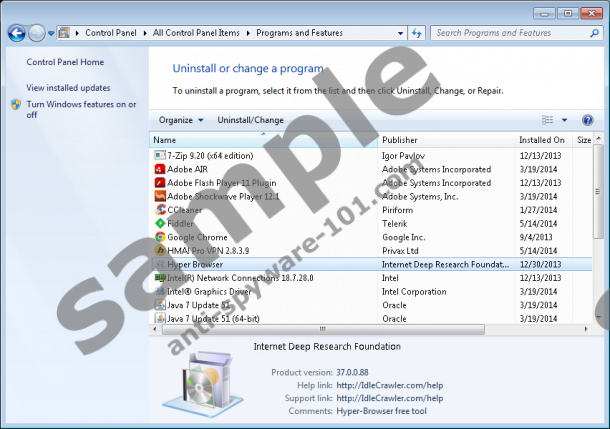Open the Organize dropdown menu

pyautogui.click(x=181, y=120)
